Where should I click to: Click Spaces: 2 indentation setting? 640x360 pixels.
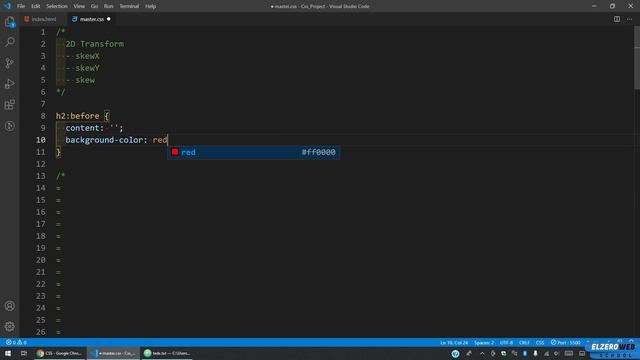point(484,342)
